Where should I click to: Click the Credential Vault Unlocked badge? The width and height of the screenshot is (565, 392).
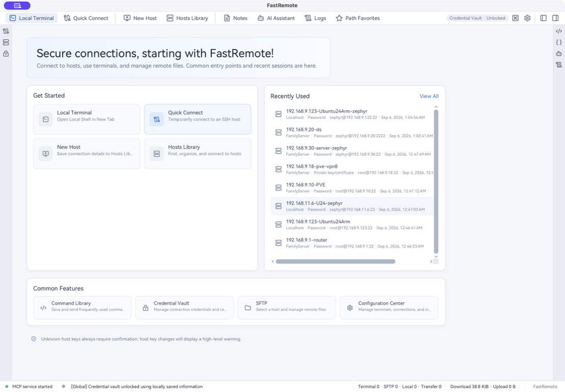[x=477, y=18]
